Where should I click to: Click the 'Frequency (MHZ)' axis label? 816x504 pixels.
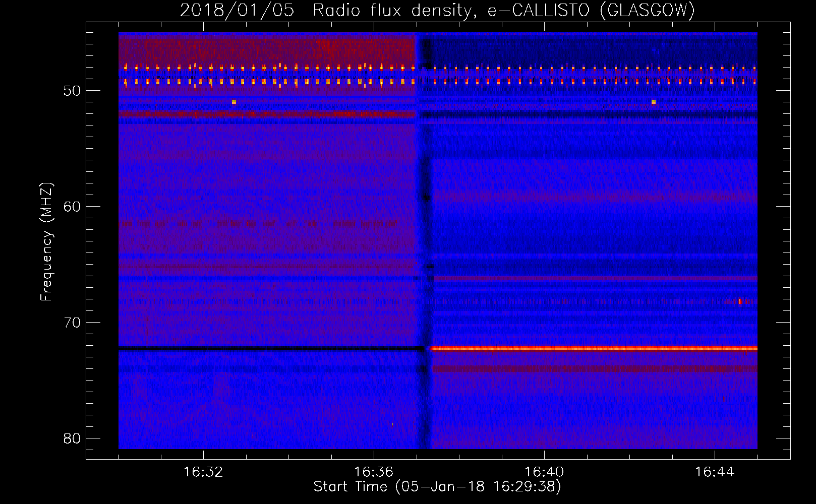pos(46,241)
